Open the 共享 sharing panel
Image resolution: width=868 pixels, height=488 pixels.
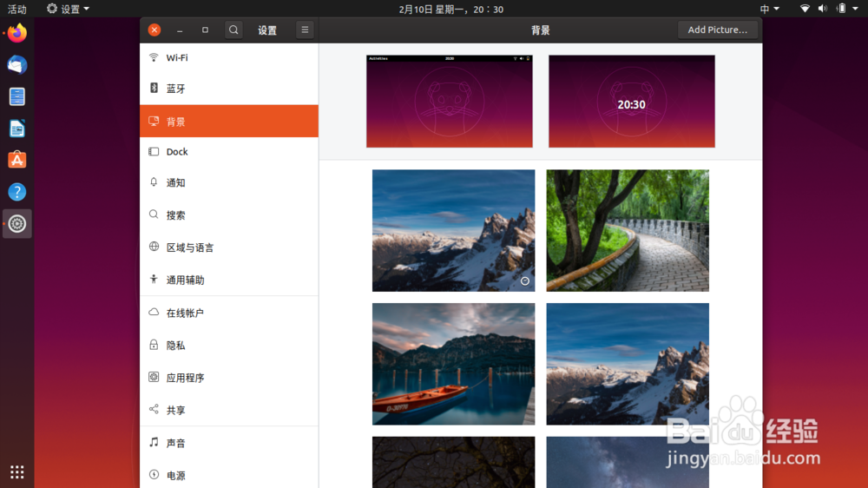click(229, 410)
